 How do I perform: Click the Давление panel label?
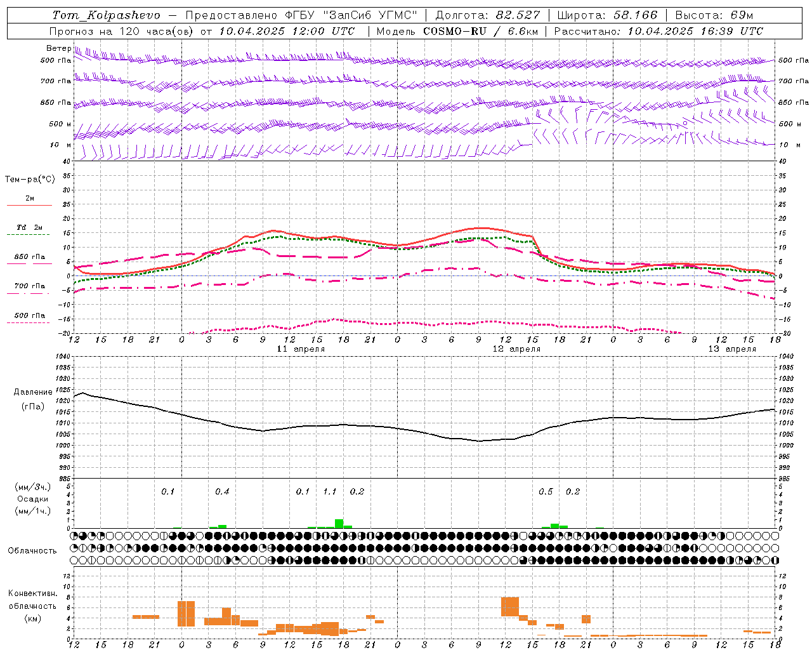[33, 392]
